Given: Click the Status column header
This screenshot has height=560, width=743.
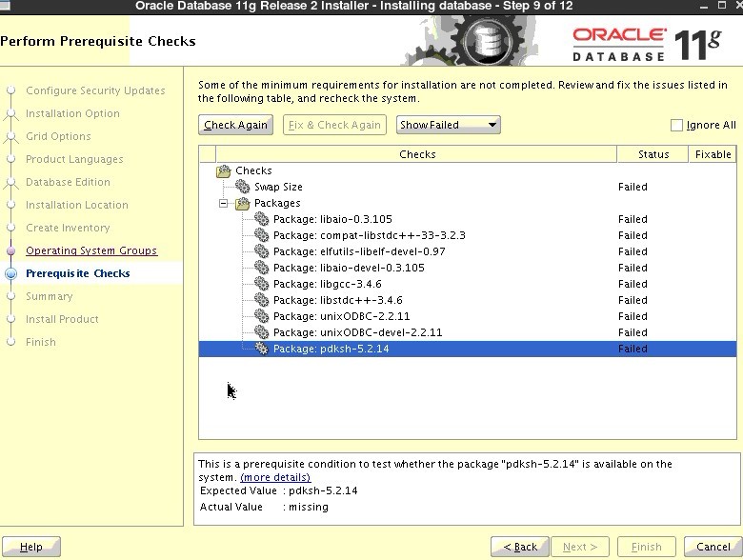Looking at the screenshot, I should point(653,154).
